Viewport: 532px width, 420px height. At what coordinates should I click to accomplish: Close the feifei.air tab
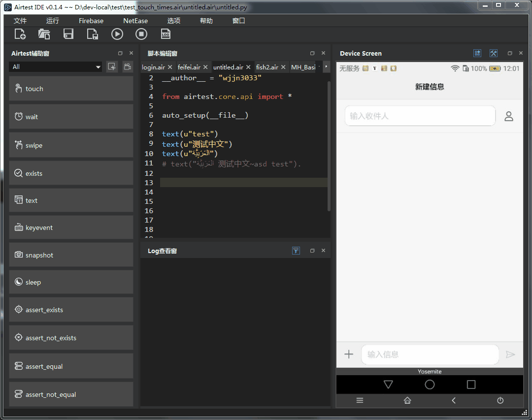[205, 67]
